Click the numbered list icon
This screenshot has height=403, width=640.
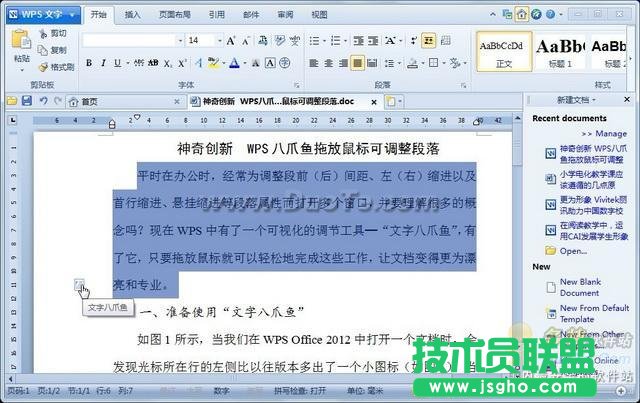tap(336, 41)
